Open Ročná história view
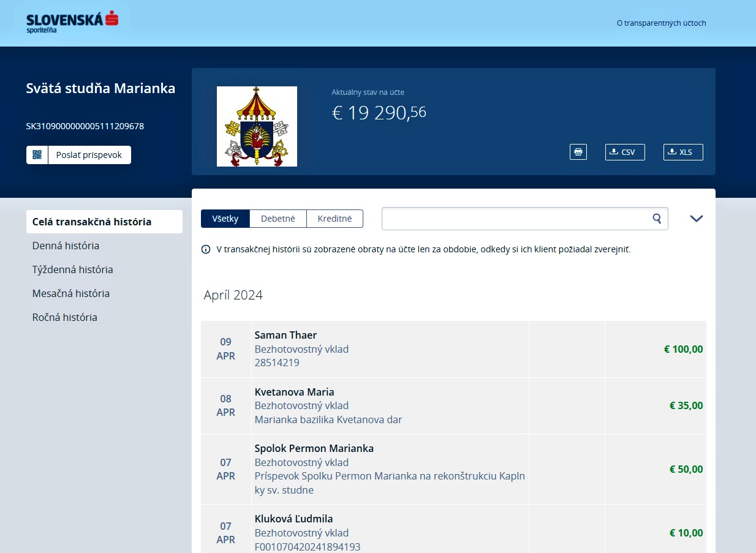Image resolution: width=756 pixels, height=553 pixels. point(65,317)
